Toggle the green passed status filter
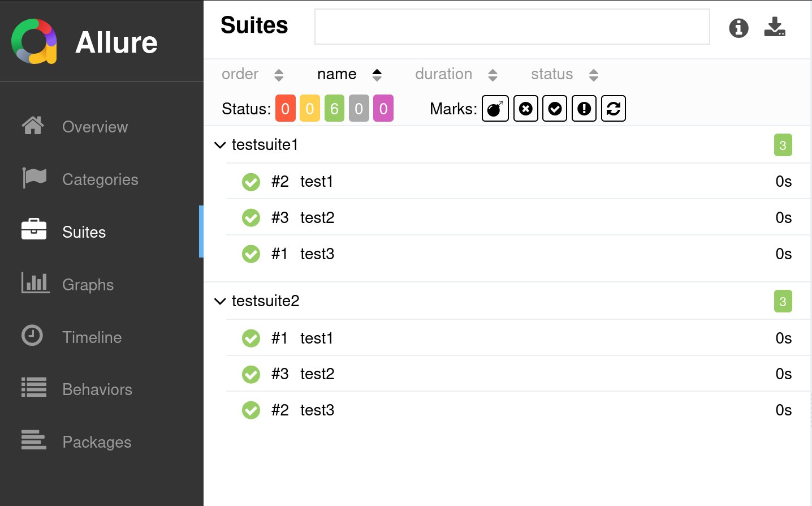 (x=334, y=109)
